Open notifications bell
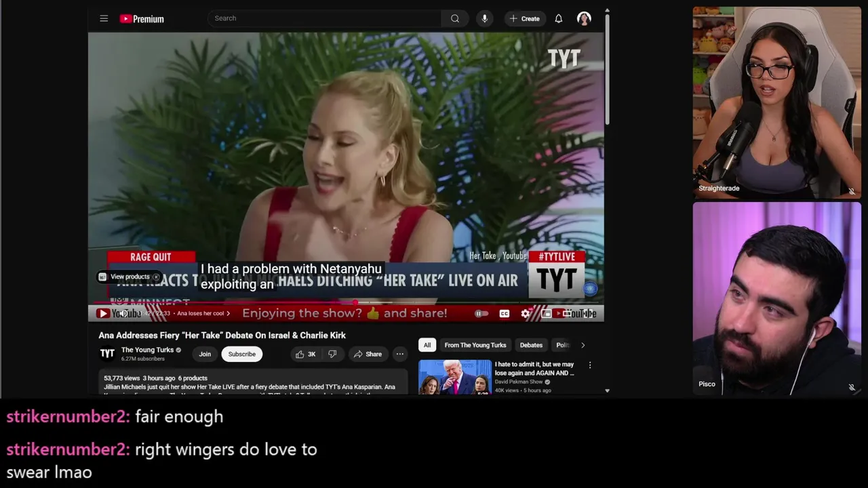This screenshot has height=488, width=868. [x=559, y=18]
